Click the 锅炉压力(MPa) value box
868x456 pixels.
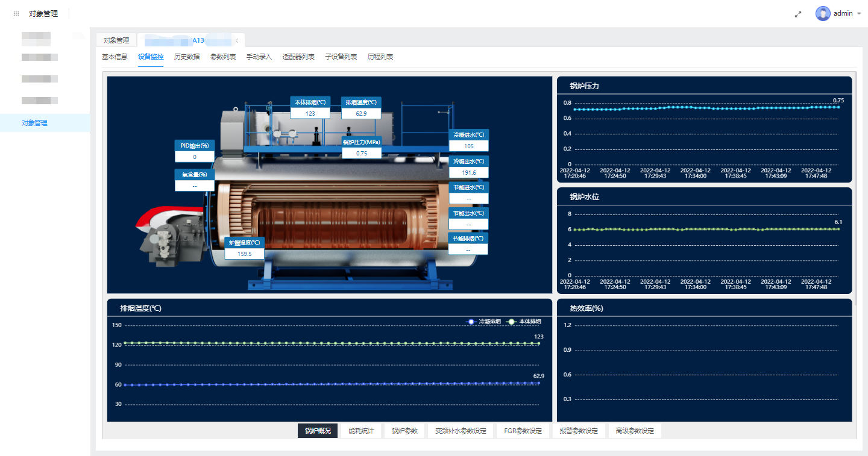[x=362, y=153]
